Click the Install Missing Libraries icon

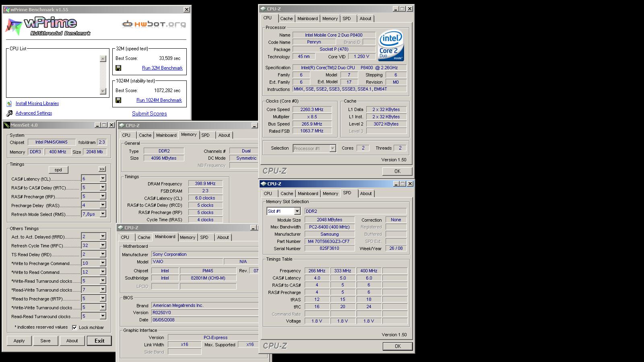tap(9, 103)
